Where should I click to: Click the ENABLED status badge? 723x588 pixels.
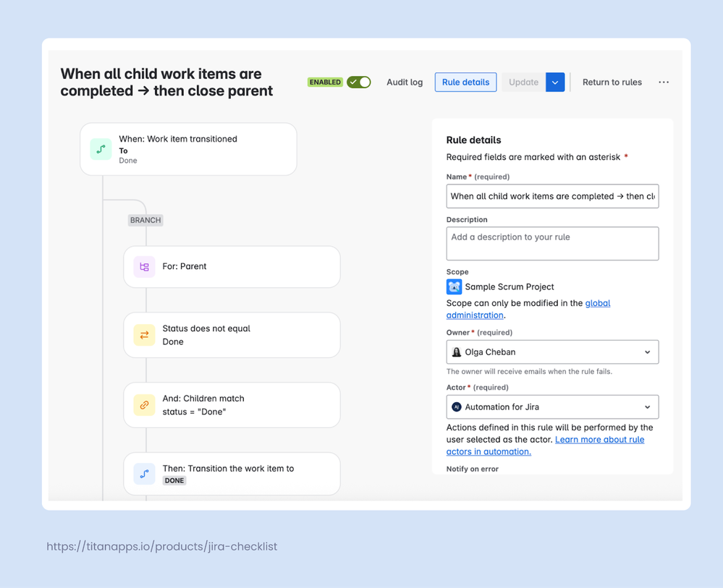pyautogui.click(x=325, y=82)
